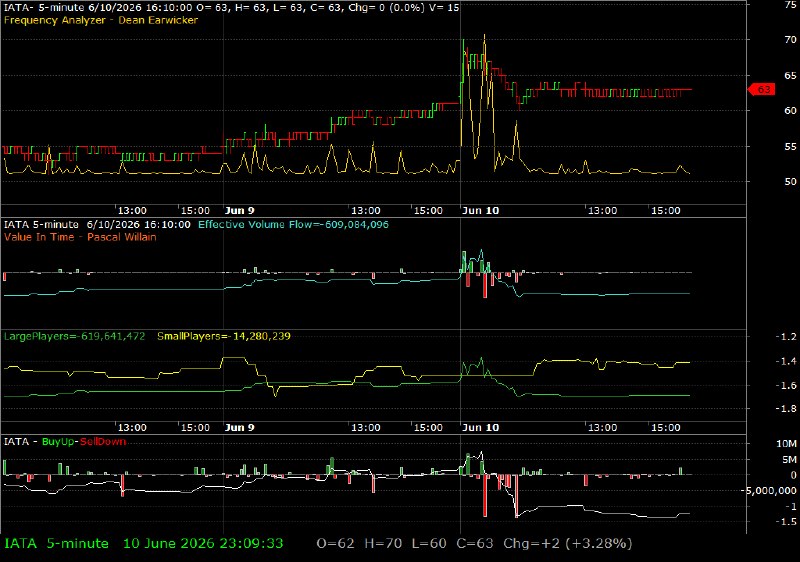Click 'Jun 10' on the lower time axis
This screenshot has width=800, height=562.
(x=480, y=427)
